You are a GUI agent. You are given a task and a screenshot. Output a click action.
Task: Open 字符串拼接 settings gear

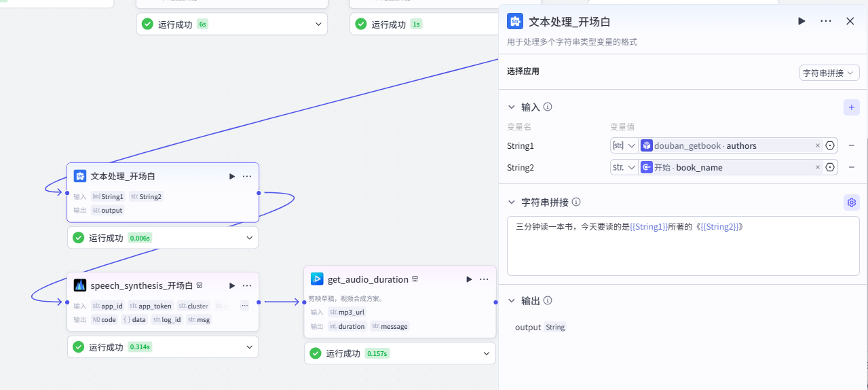coord(851,202)
